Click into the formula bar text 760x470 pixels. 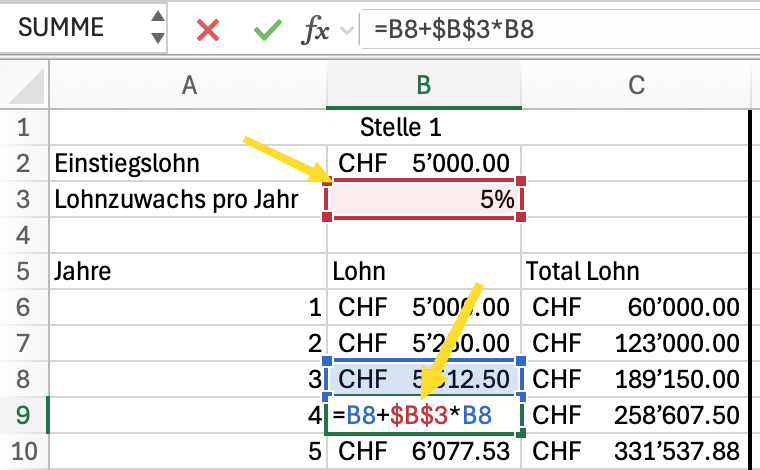(x=550, y=30)
